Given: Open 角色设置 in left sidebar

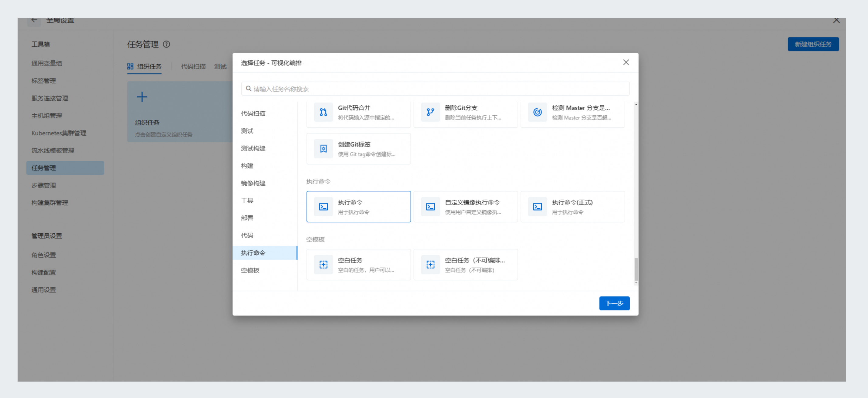Looking at the screenshot, I should [x=43, y=255].
